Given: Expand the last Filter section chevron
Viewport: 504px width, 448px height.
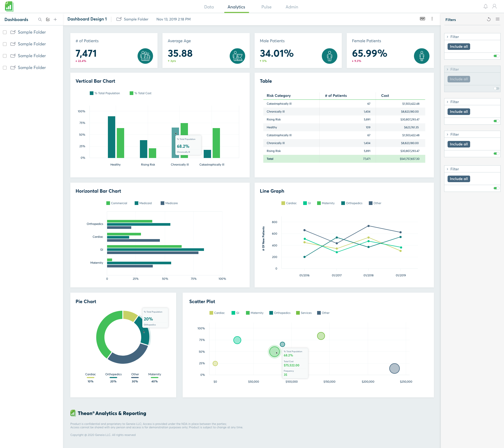Looking at the screenshot, I should click(448, 169).
